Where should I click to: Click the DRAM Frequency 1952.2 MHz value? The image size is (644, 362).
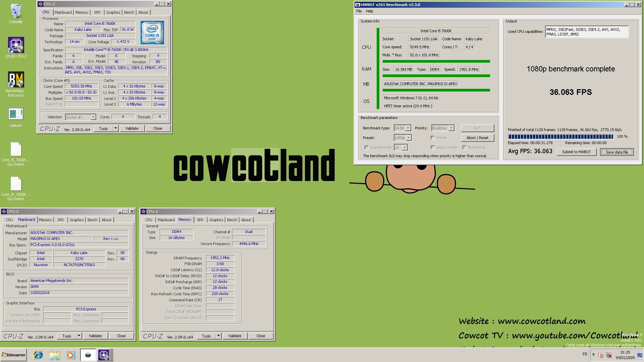[x=220, y=258]
